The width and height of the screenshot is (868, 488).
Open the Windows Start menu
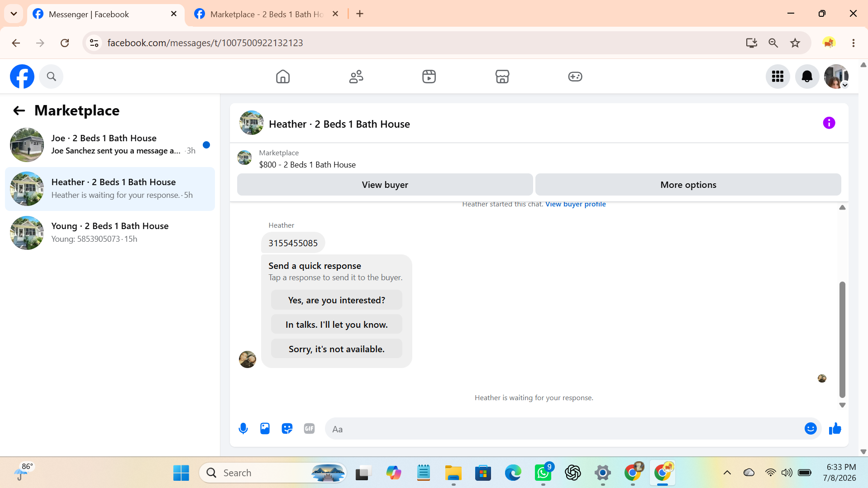[x=181, y=473]
